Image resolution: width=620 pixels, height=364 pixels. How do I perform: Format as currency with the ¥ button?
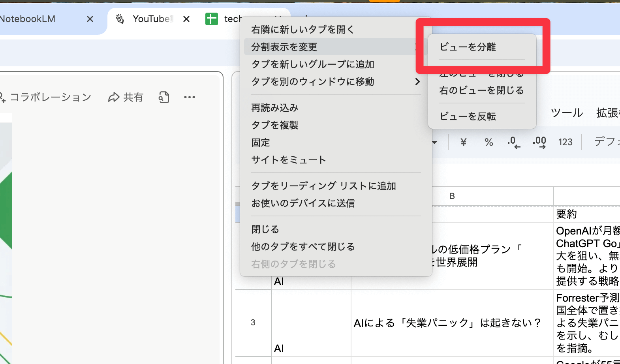click(464, 142)
